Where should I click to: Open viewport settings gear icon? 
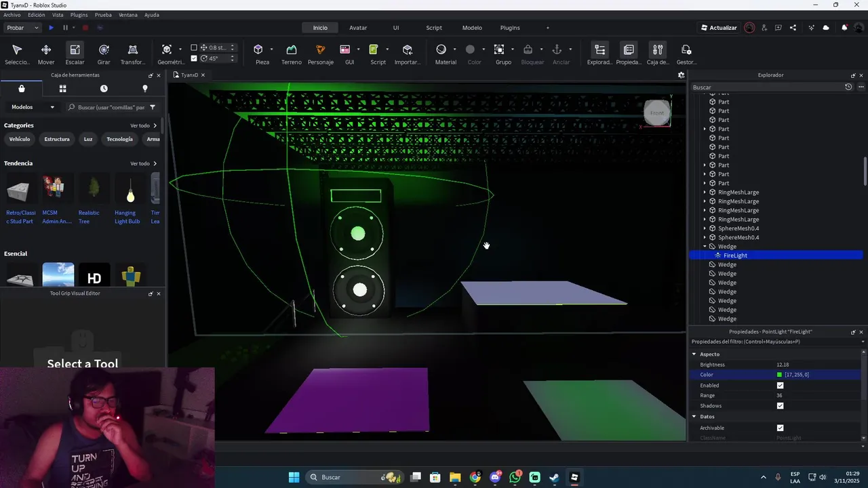(682, 75)
